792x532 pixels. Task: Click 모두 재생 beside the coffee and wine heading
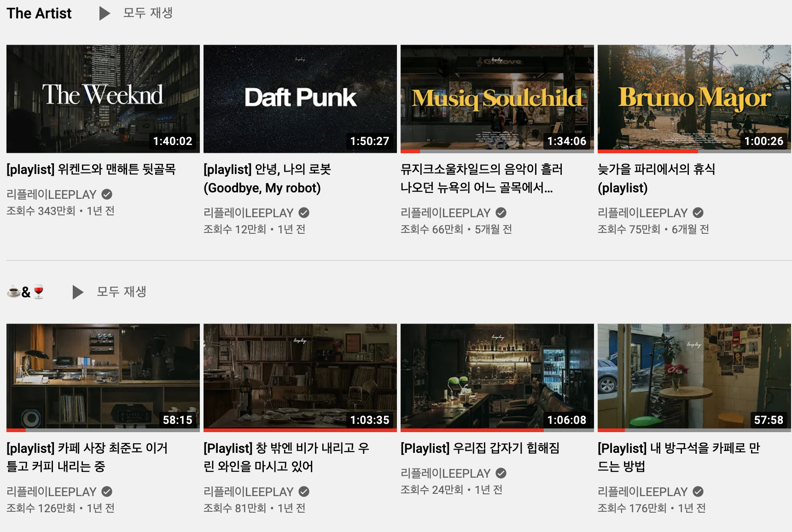pos(122,292)
